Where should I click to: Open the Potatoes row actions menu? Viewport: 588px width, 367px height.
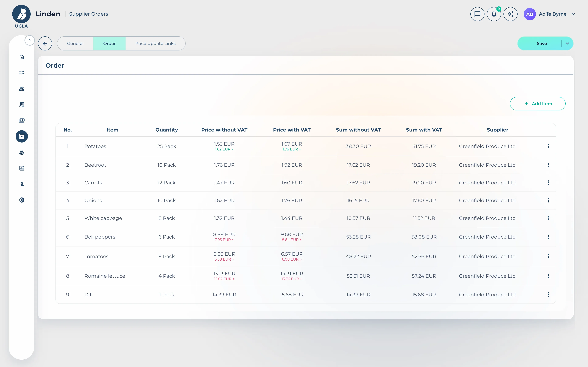(x=548, y=146)
